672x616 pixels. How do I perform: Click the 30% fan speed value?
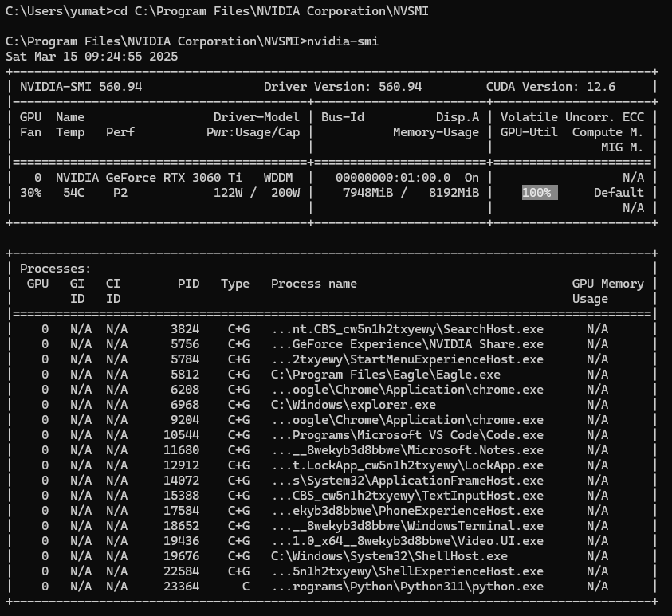[x=29, y=193]
